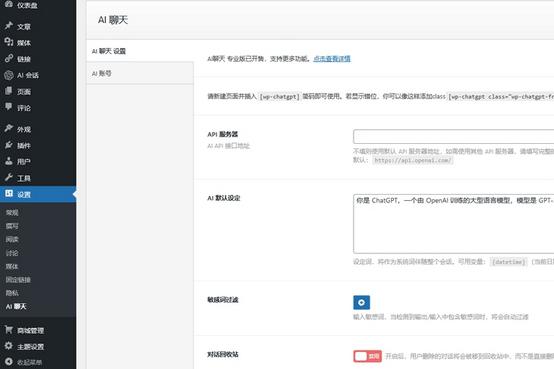Click the gear icon for 主题设置
The height and width of the screenshot is (369, 554).
[x=9, y=346]
